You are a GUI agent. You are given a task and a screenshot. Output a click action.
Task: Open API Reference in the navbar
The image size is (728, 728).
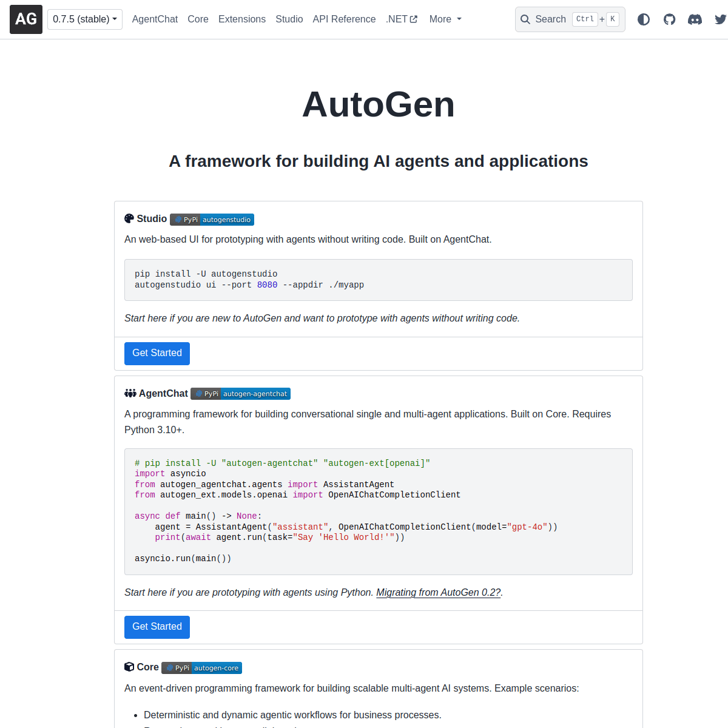pos(344,19)
